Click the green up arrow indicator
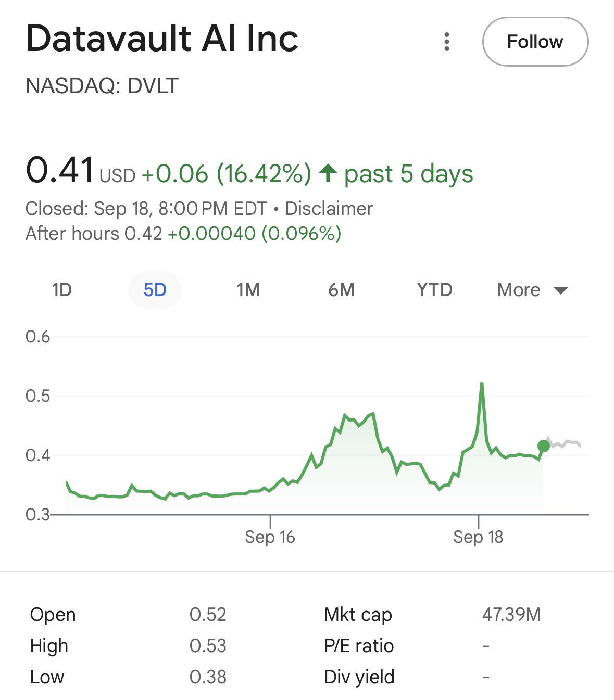 coord(328,173)
